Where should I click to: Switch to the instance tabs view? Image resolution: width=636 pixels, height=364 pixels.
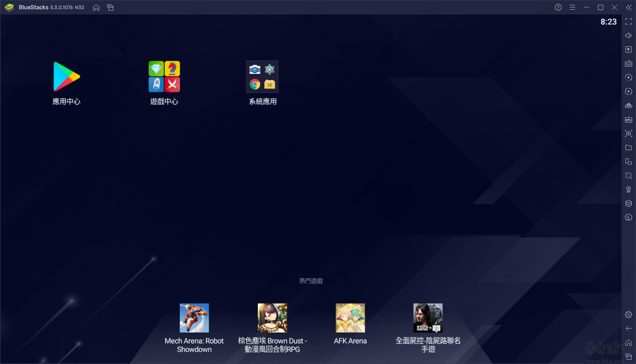point(110,7)
